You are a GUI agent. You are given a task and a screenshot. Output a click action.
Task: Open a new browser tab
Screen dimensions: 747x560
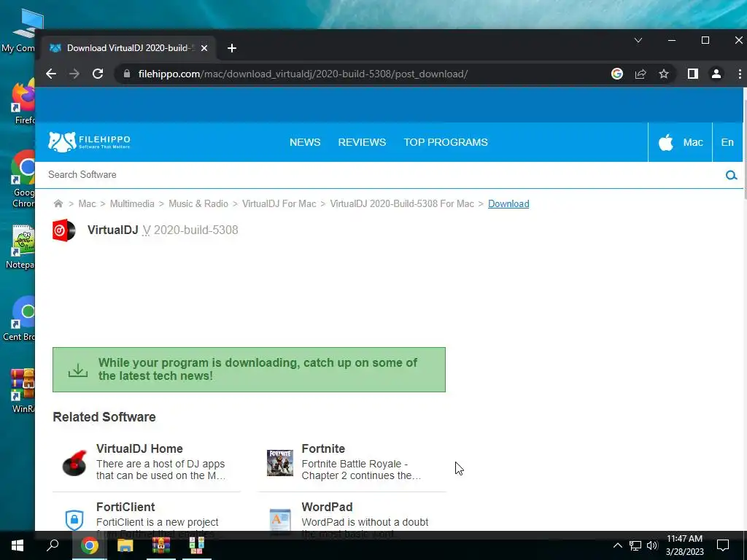click(x=232, y=48)
